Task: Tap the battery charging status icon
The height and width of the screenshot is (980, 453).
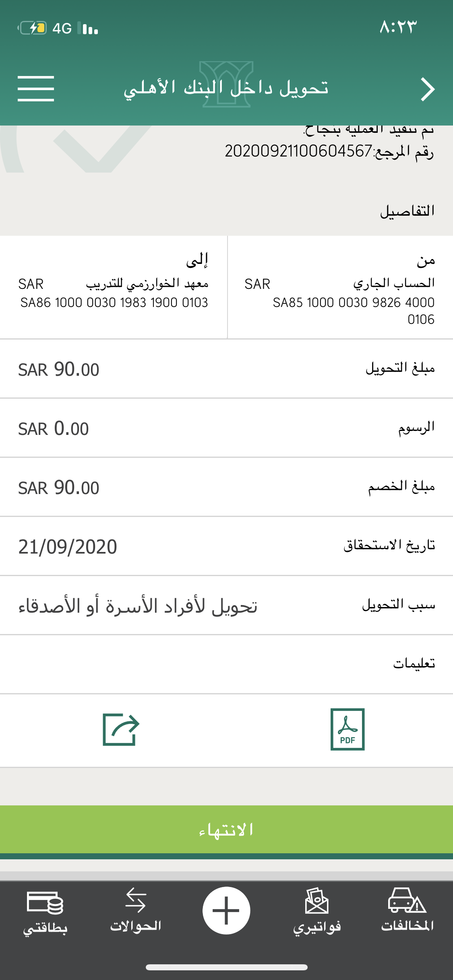Action: pos(32,28)
